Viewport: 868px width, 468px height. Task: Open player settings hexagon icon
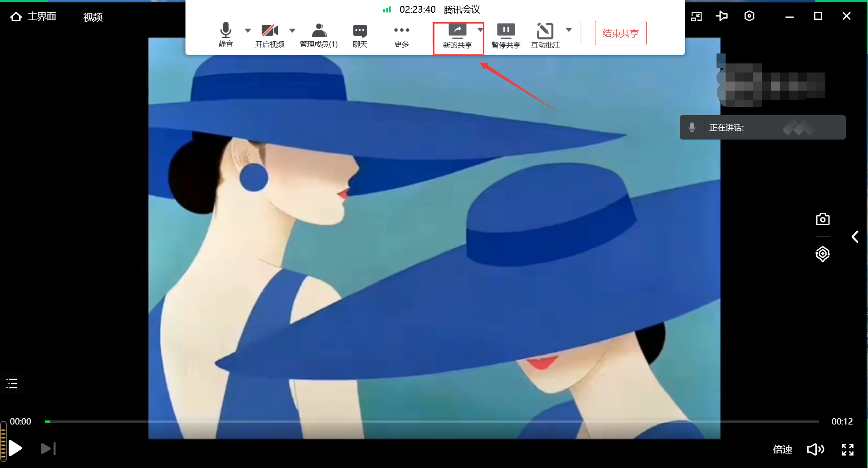[749, 16]
